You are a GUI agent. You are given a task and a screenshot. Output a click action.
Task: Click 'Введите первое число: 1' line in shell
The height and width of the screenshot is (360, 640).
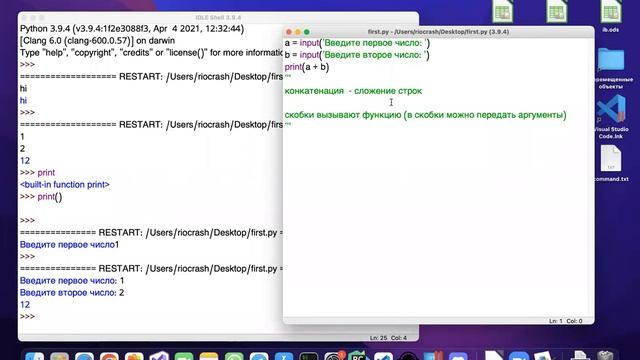pyautogui.click(x=72, y=281)
